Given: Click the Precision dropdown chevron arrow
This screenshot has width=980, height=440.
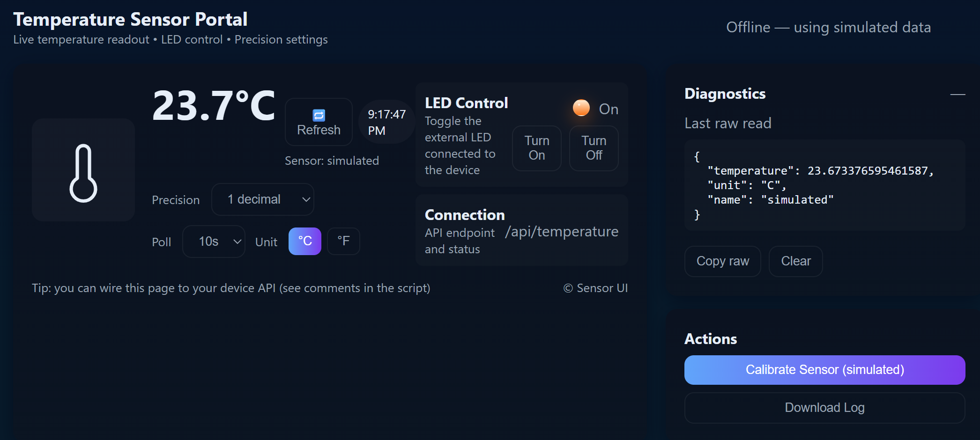Looking at the screenshot, I should 306,200.
